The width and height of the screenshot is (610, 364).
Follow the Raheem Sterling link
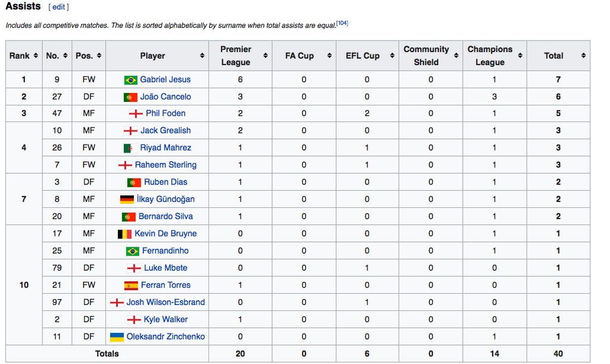(x=166, y=165)
